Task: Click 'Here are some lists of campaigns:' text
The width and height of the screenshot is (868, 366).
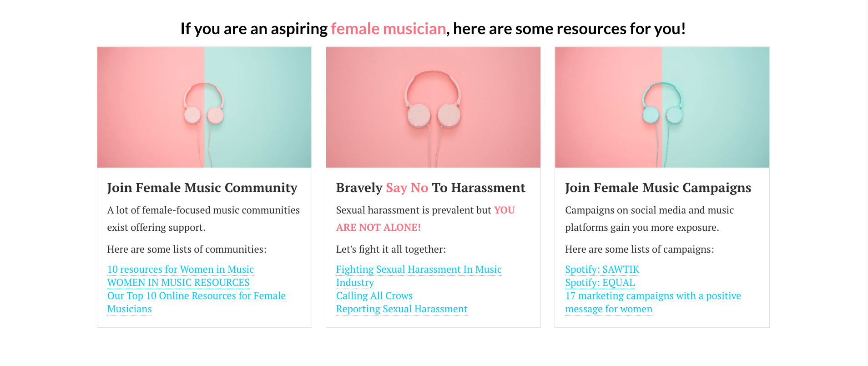Action: point(640,249)
